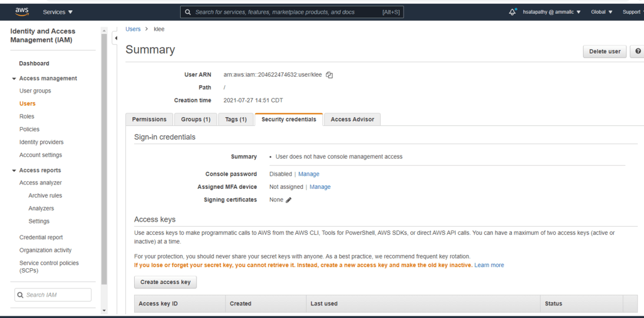Screen dimensions: 644x318
Task: Collapse the IAM sidebar with arrow handle
Action: 115,38
